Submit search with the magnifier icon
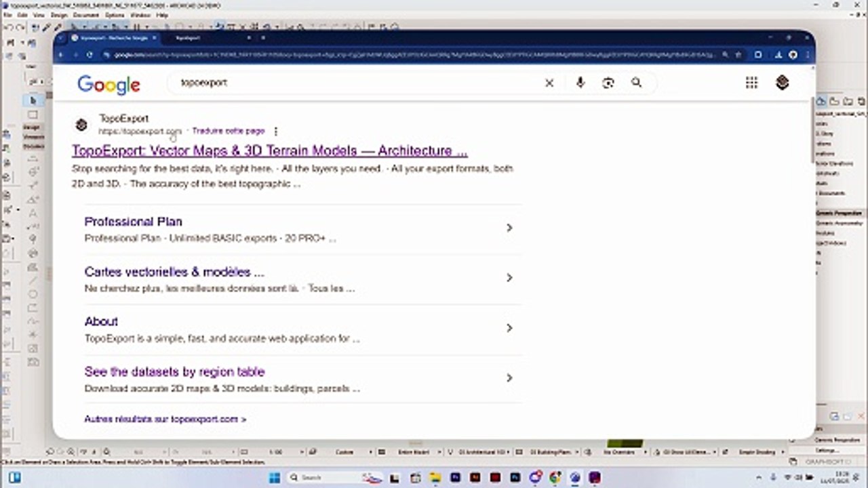This screenshot has height=488, width=868. coord(636,83)
